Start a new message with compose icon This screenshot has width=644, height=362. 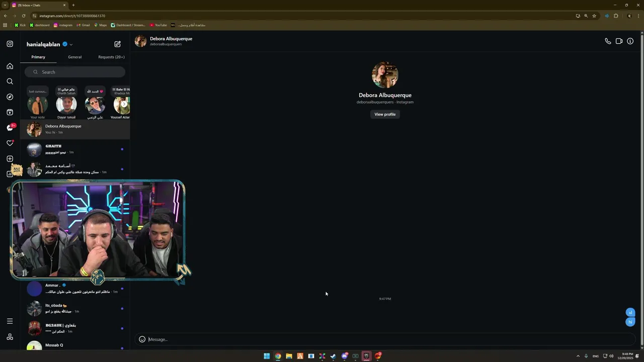click(117, 44)
